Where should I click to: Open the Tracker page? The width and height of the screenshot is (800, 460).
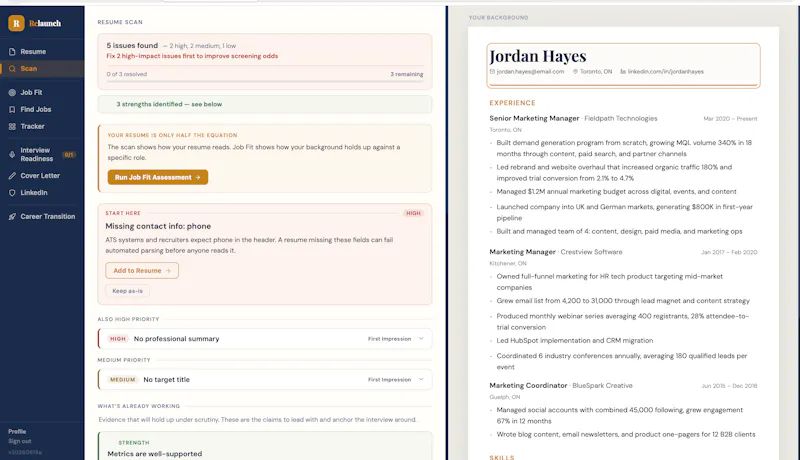(x=42, y=126)
